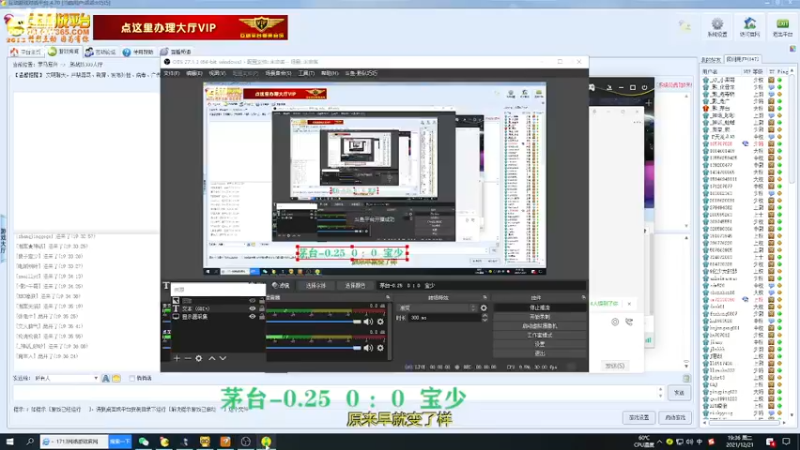Open 编辑 menu in OBS
Image resolution: width=800 pixels, height=450 pixels.
pos(194,73)
